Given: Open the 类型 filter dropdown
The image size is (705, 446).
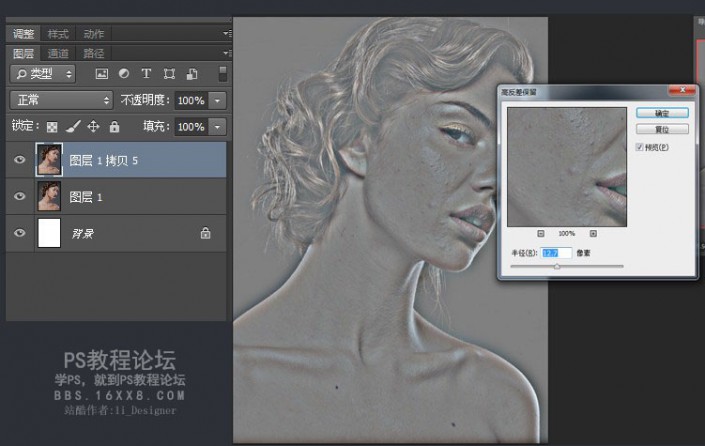Looking at the screenshot, I should (x=43, y=74).
